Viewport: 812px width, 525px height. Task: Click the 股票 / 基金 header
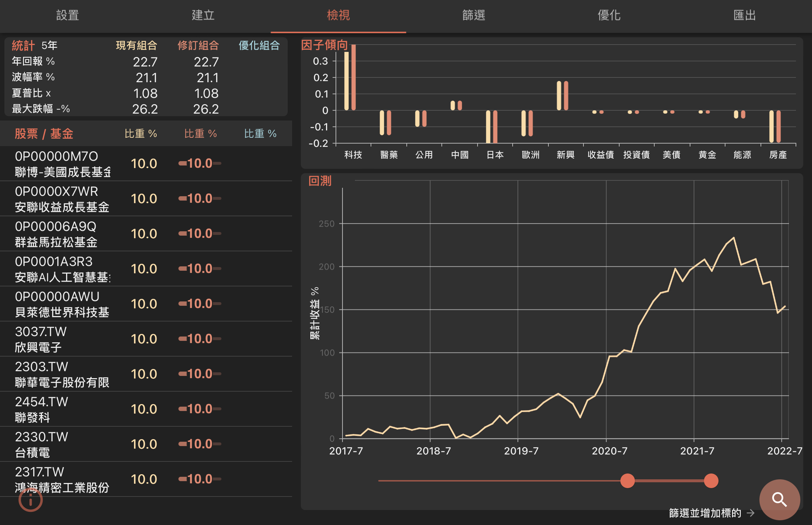(x=44, y=134)
